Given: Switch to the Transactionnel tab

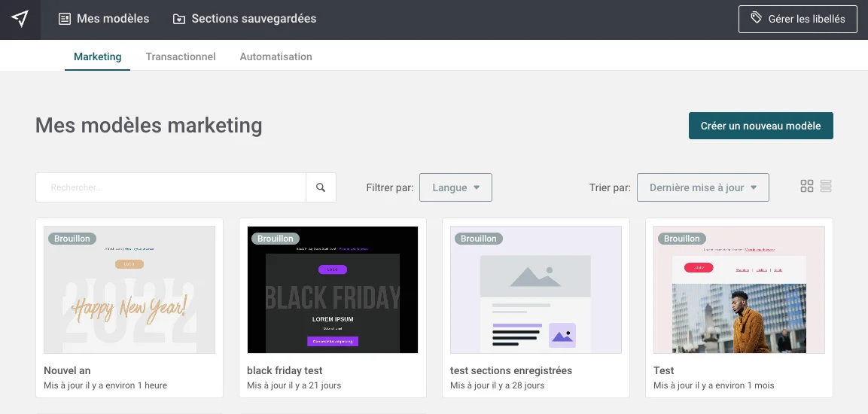Looking at the screenshot, I should click(x=181, y=56).
